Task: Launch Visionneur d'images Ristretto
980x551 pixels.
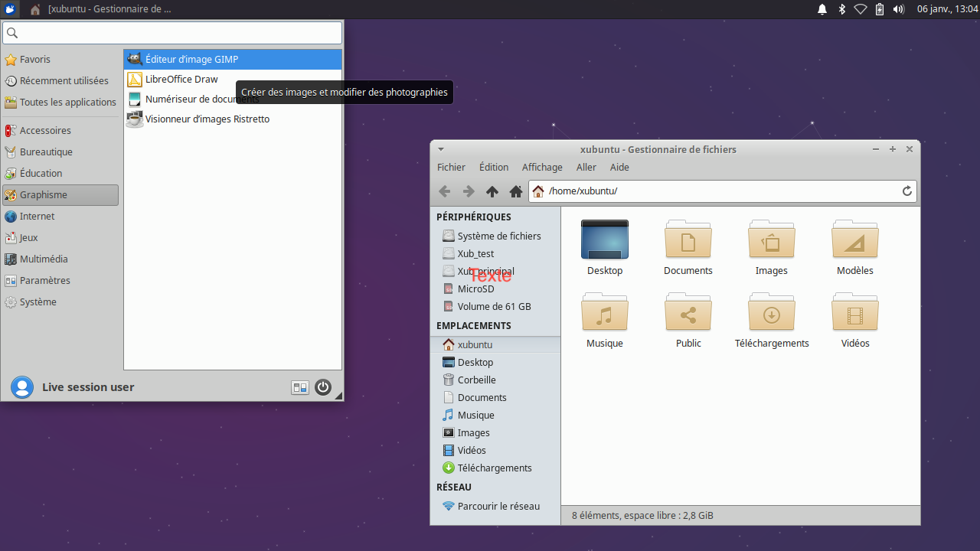Action: point(207,119)
